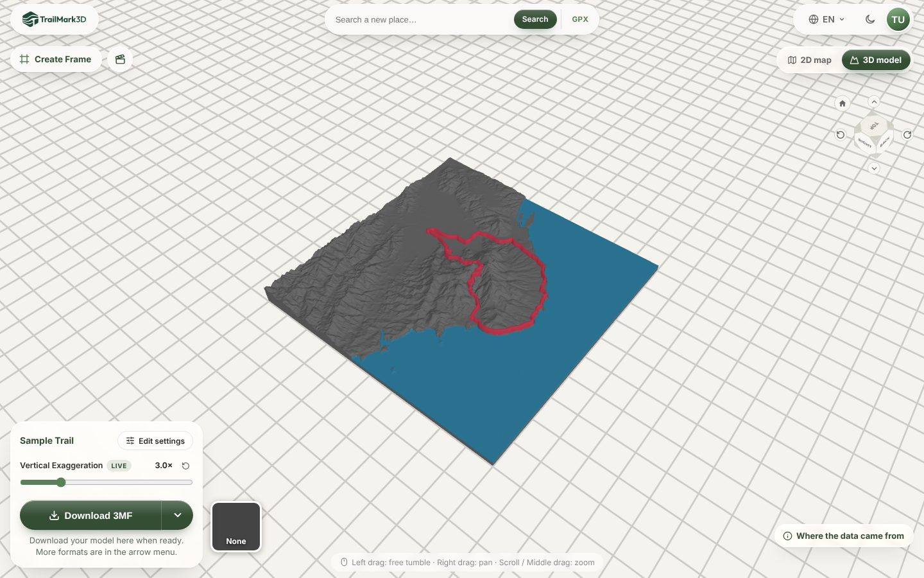Select the None color swatch thumbnail
924x578 pixels.
[x=236, y=527]
